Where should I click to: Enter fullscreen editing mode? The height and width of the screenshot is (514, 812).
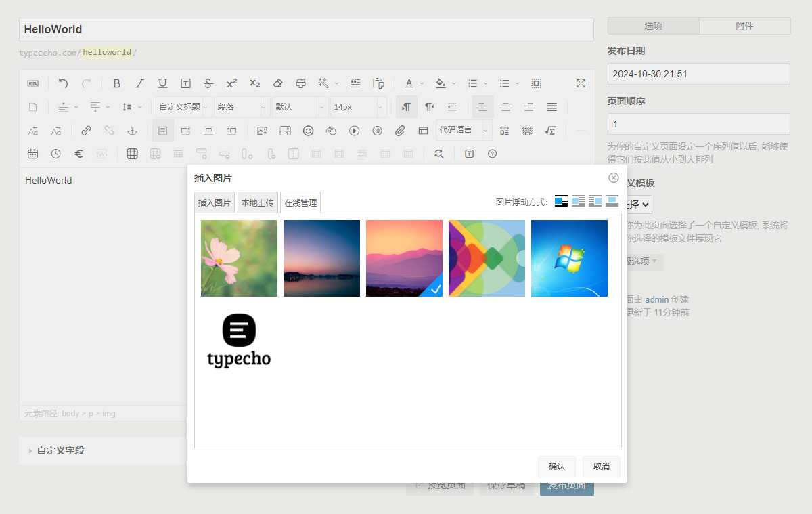(581, 83)
